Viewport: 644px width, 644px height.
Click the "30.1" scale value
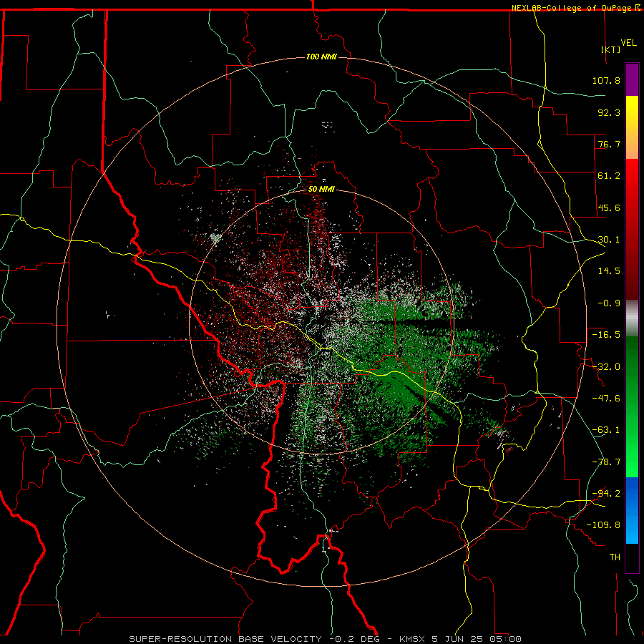[x=609, y=240]
